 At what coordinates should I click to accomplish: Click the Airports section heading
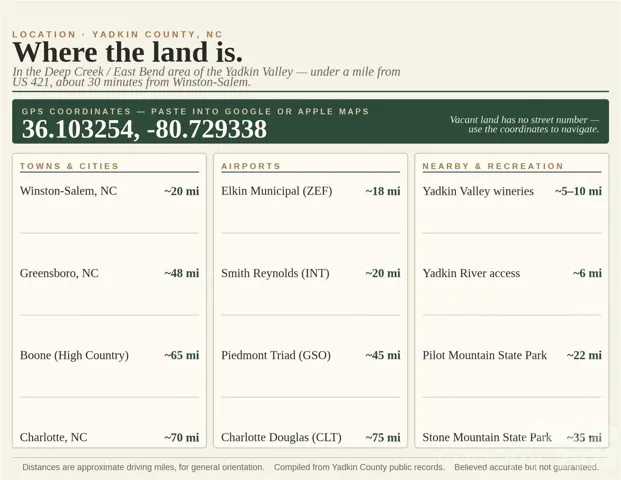pyautogui.click(x=251, y=166)
